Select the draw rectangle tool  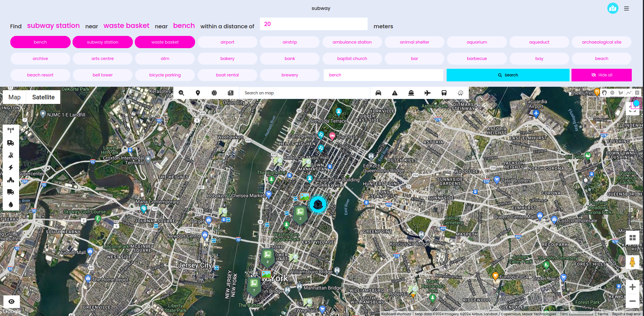637,92
